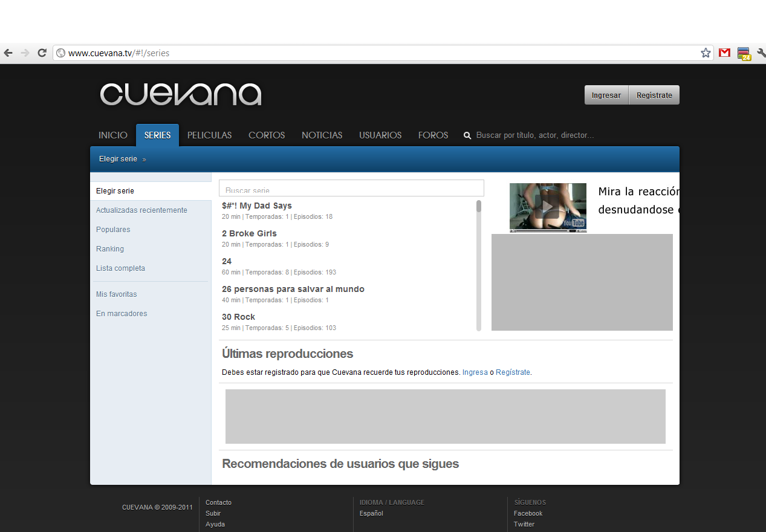Open the Chrome wrench menu
The image size is (766, 532).
pyautogui.click(x=761, y=53)
